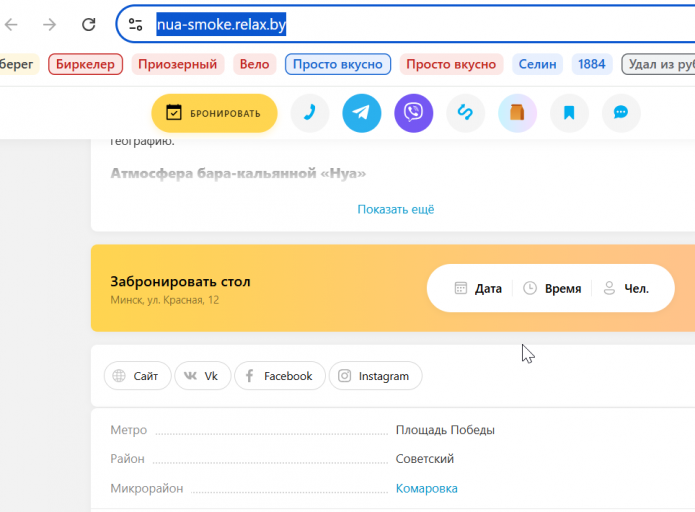Click the browser forward arrow
The height and width of the screenshot is (512, 695).
(x=50, y=24)
